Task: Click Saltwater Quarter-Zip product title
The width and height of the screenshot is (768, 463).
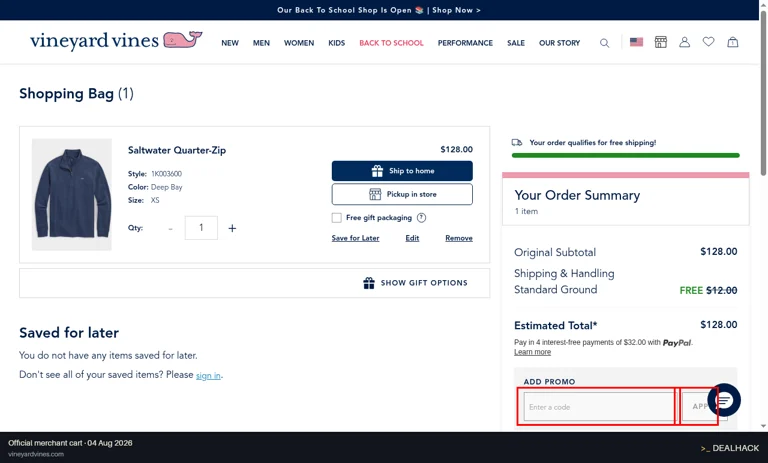Action: [x=177, y=150]
